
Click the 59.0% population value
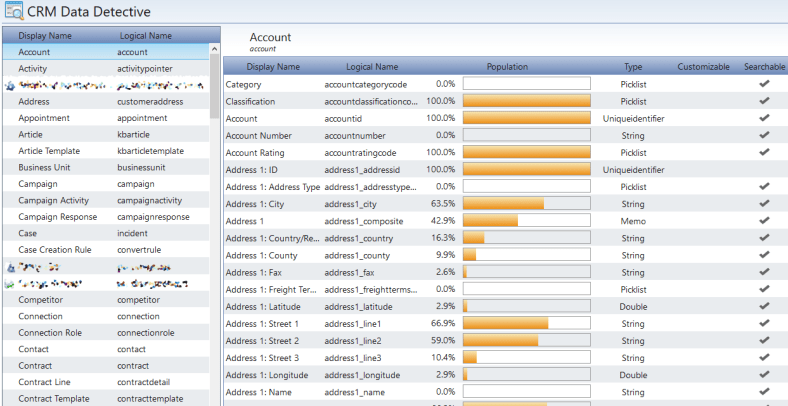click(443, 340)
